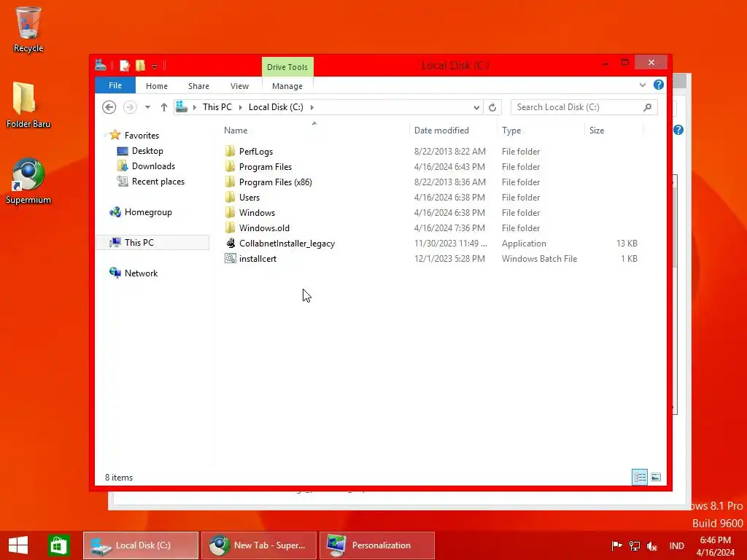
Task: Click Help icon in the background window
Action: (x=678, y=130)
